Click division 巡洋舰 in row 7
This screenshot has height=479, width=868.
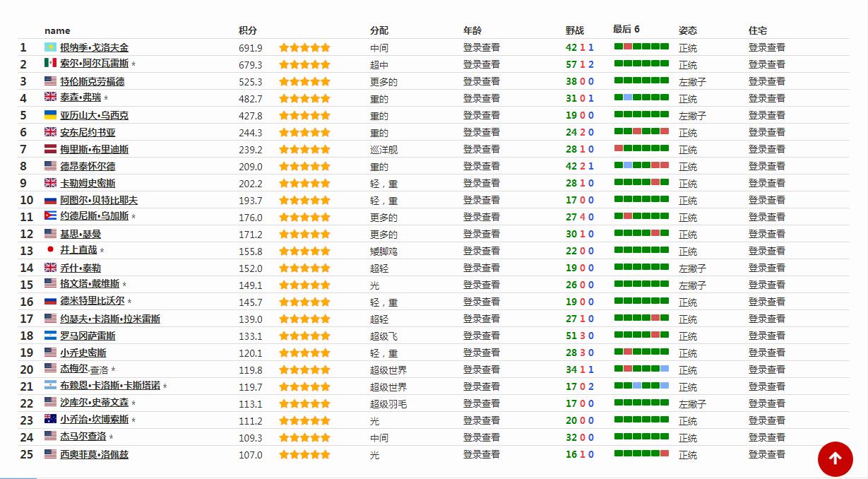pyautogui.click(x=384, y=149)
